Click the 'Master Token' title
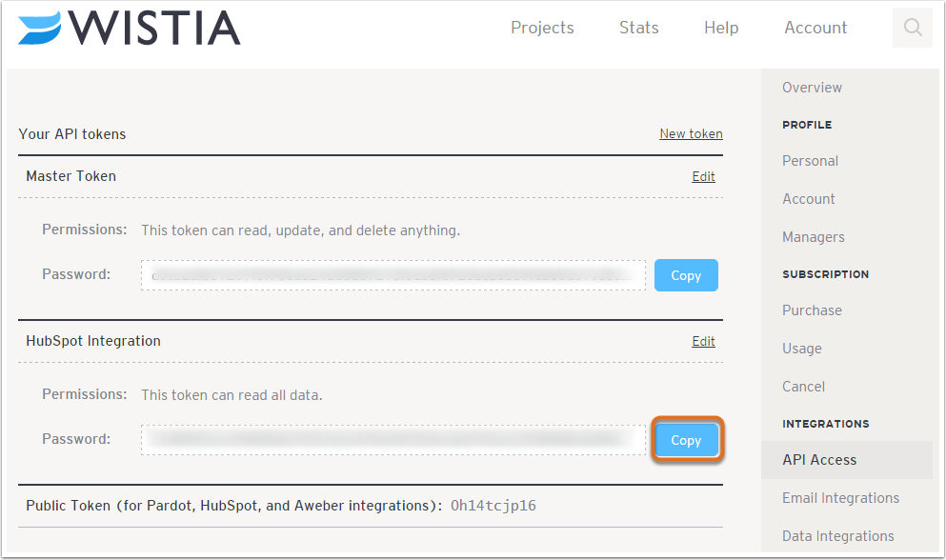Viewport: 946px width, 560px height. pos(71,176)
